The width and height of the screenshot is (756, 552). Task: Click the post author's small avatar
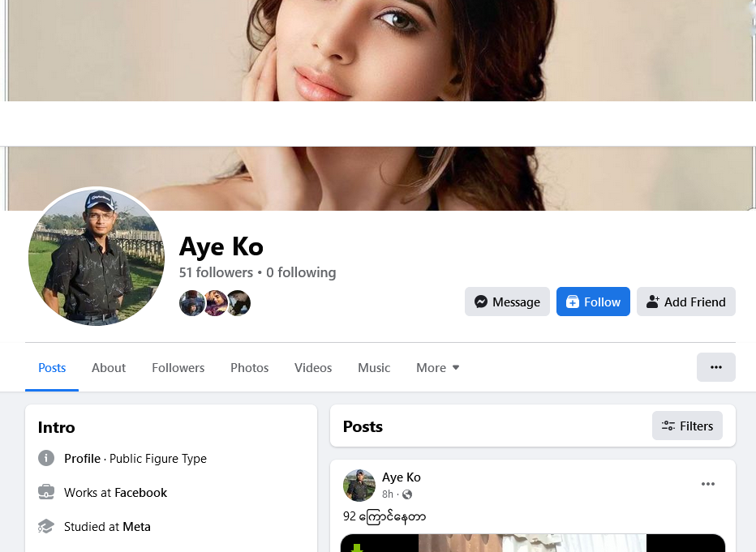[x=359, y=485]
